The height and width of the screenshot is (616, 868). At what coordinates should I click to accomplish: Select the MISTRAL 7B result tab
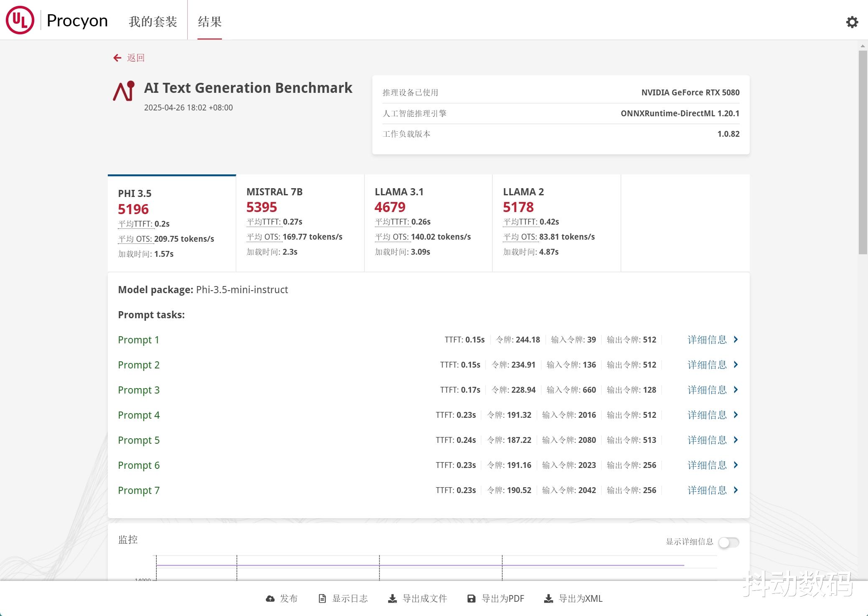pyautogui.click(x=300, y=223)
